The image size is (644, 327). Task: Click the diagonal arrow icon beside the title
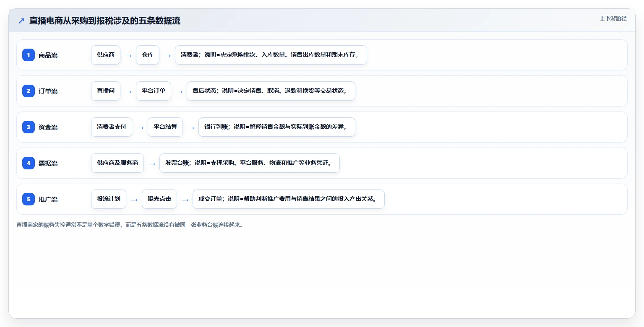(21, 21)
